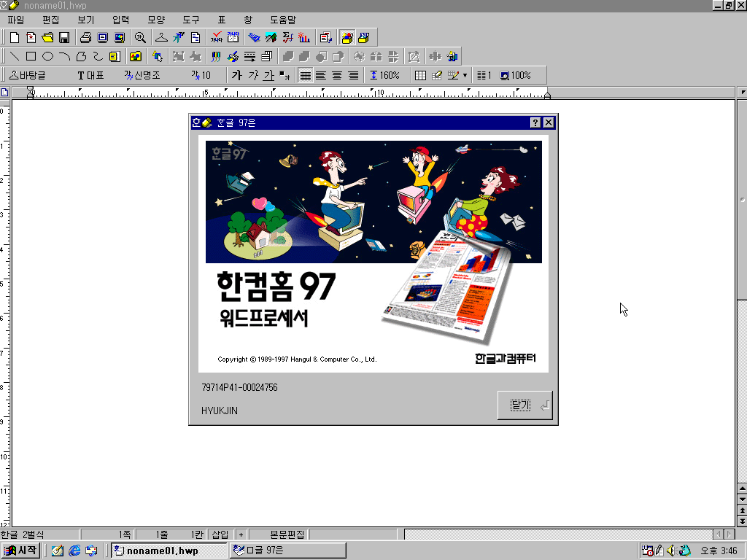747x560 pixels.
Task: Open the 시작 Start menu
Action: tap(21, 551)
